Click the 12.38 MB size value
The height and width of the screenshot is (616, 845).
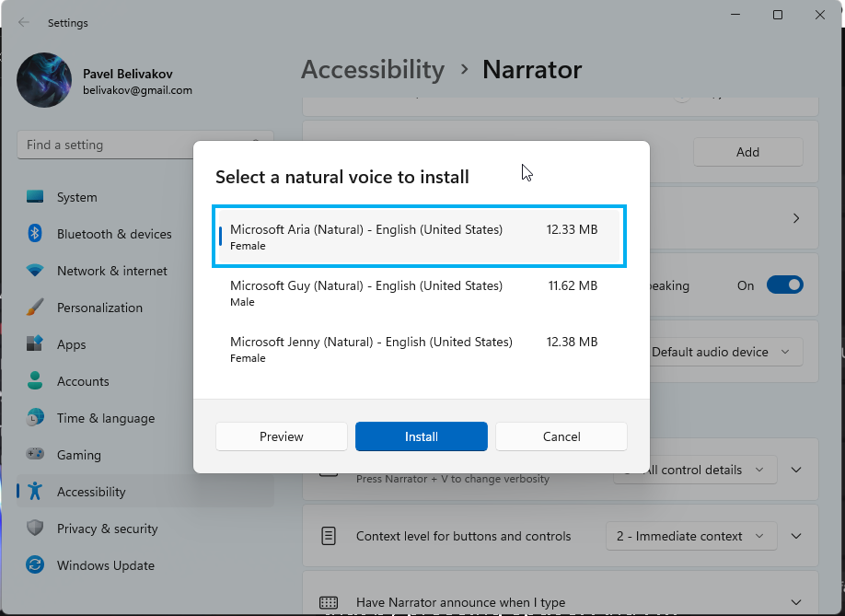click(x=572, y=342)
